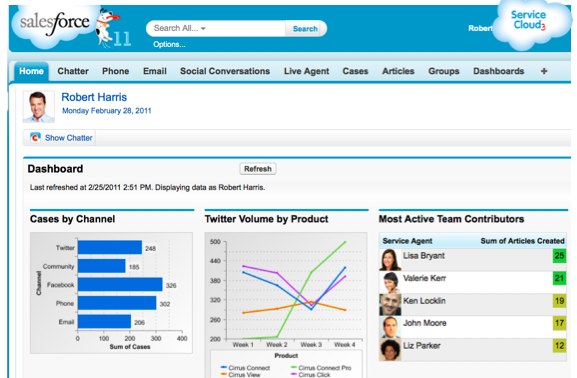Click the green 25 articles value
This screenshot has width=577, height=378.
tap(559, 256)
